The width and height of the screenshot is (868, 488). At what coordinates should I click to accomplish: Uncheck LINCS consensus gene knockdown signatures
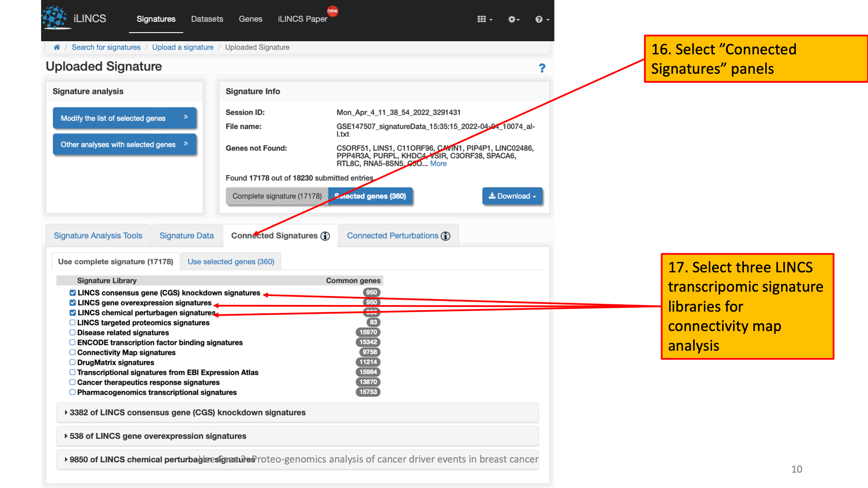click(x=72, y=293)
